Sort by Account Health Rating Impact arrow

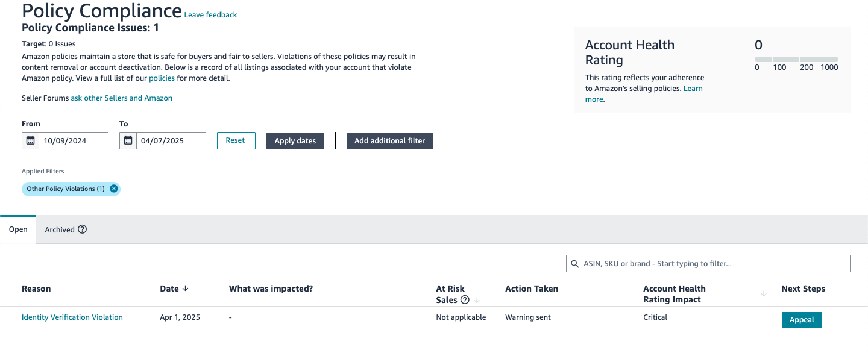coord(764,294)
